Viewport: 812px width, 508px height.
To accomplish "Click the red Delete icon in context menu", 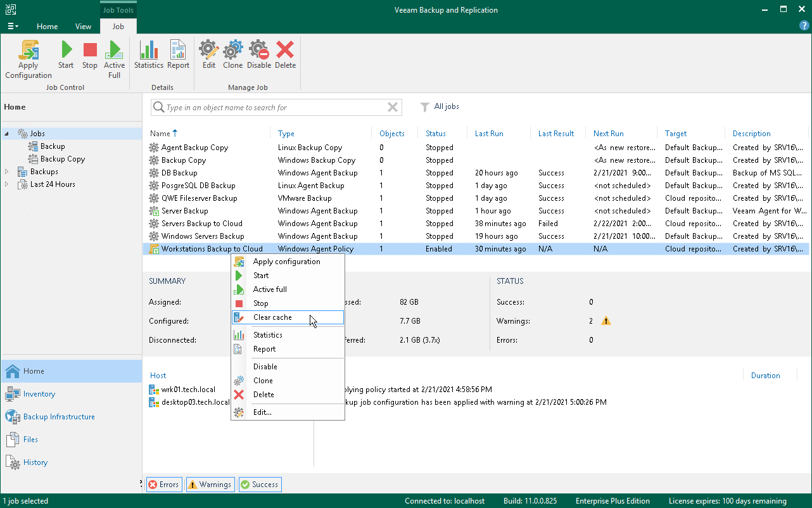I will [239, 395].
